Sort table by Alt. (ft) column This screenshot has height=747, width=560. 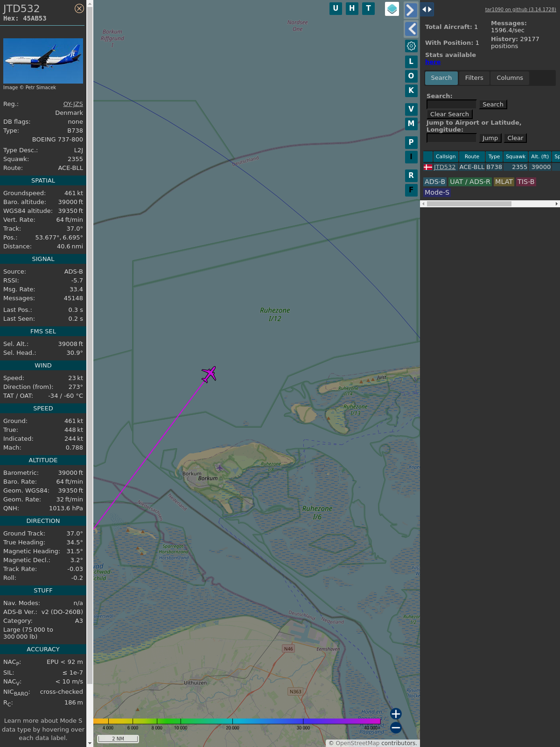click(x=540, y=157)
